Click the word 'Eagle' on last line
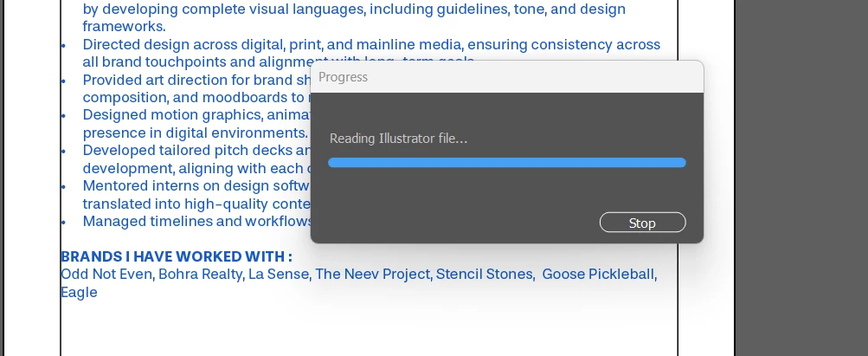Viewport: 868px width, 356px height. (79, 293)
